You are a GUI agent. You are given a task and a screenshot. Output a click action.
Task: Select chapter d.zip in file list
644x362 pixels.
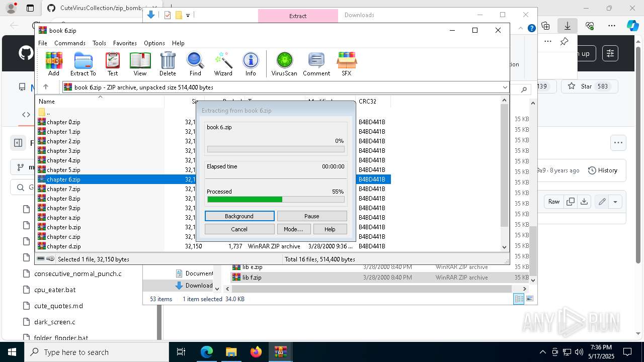[63, 246]
